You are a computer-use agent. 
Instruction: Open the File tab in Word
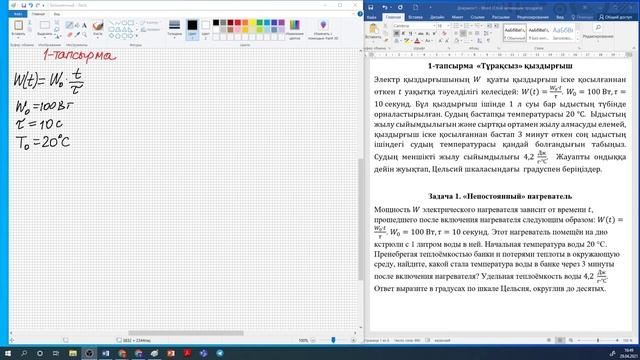pyautogui.click(x=372, y=17)
